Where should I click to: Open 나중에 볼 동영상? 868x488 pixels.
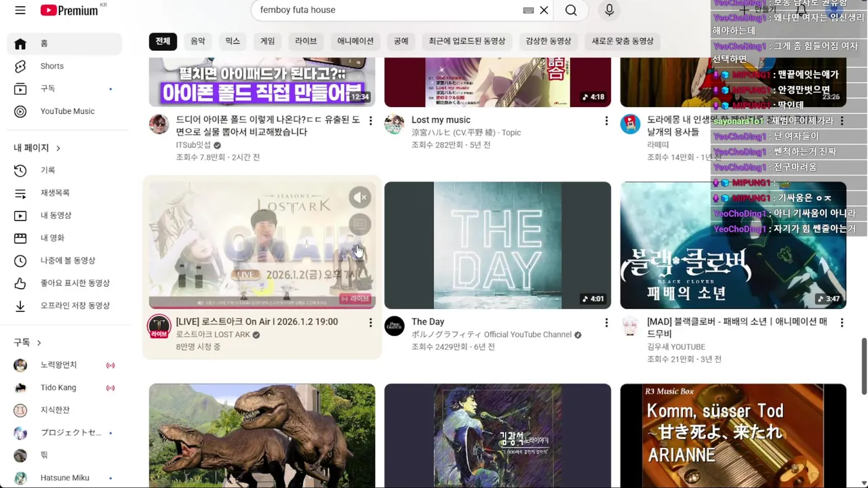pyautogui.click(x=64, y=260)
